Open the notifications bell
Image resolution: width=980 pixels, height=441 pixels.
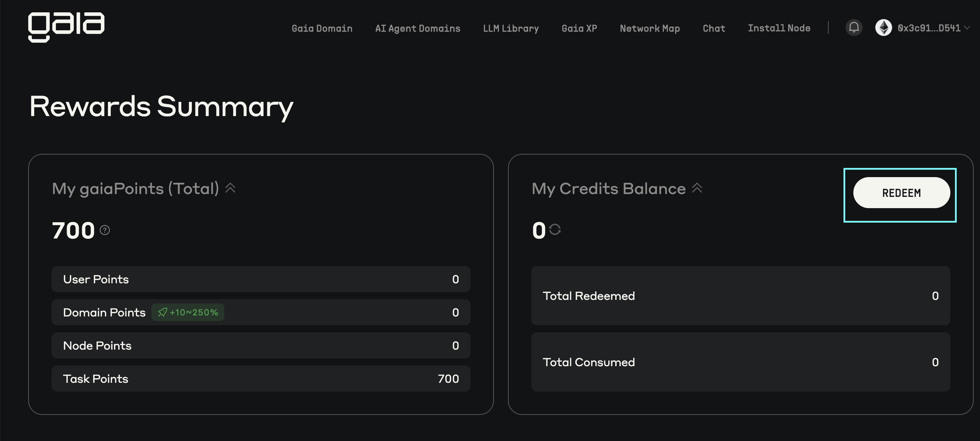click(854, 28)
